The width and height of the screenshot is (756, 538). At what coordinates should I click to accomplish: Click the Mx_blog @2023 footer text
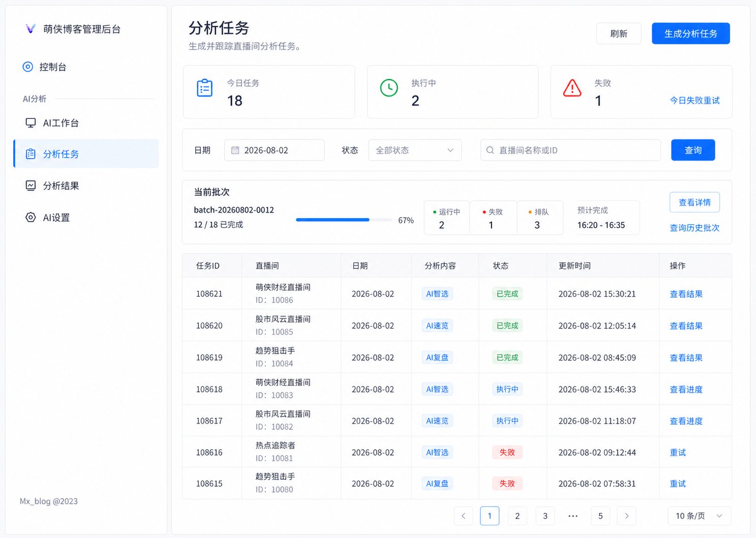pyautogui.click(x=49, y=501)
